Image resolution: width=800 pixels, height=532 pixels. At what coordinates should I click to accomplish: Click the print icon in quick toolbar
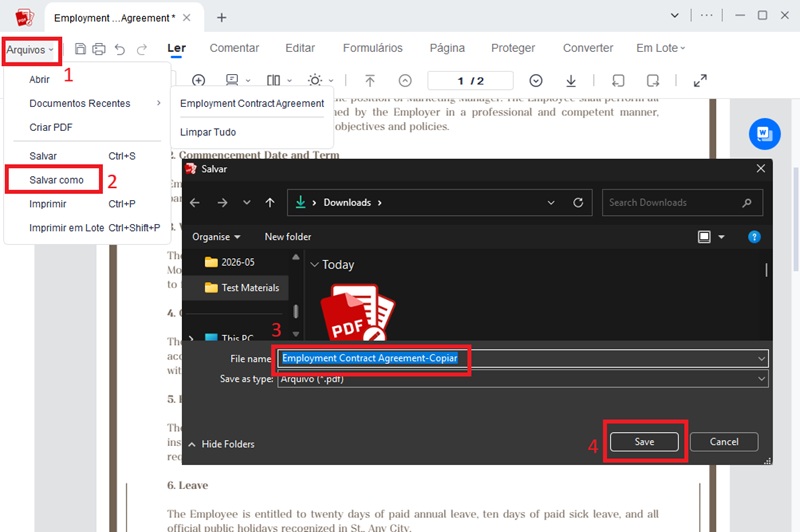tap(99, 49)
